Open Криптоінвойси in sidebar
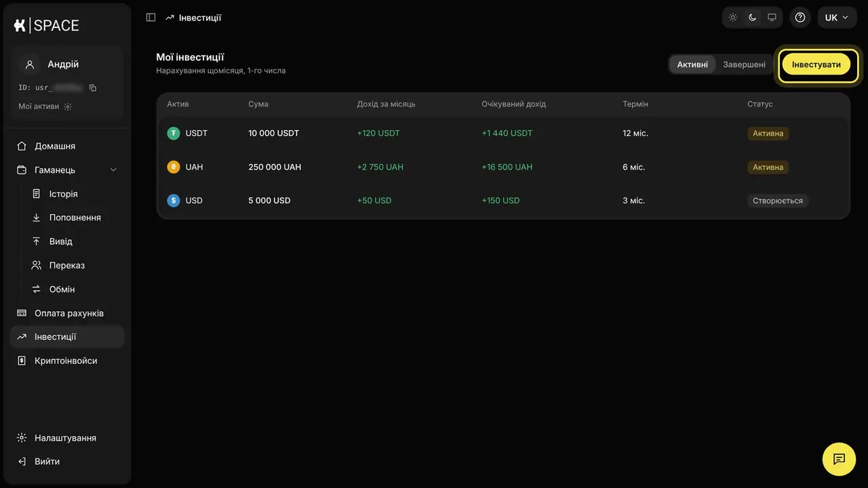Screen dimensions: 868x488 coord(67,361)
